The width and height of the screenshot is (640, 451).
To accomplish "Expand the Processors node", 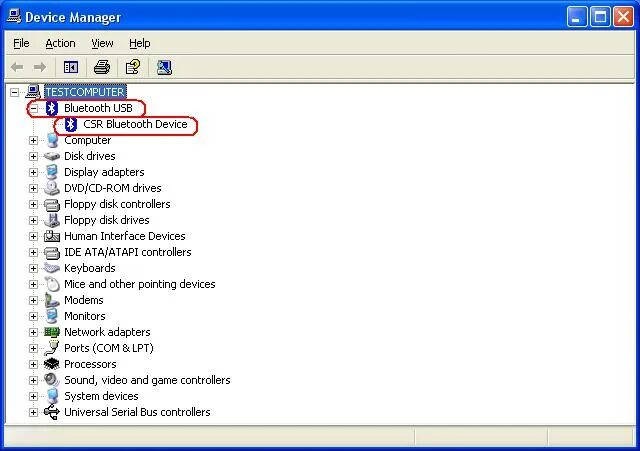I will [x=33, y=364].
